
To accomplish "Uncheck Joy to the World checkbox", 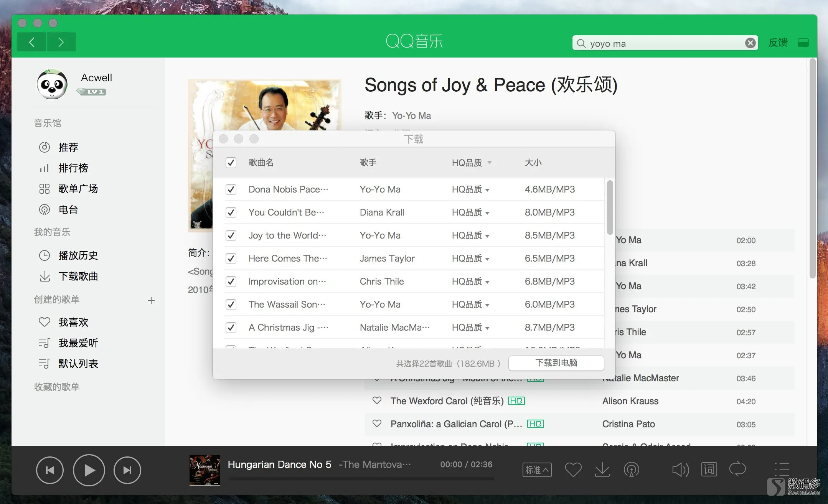I will [231, 236].
